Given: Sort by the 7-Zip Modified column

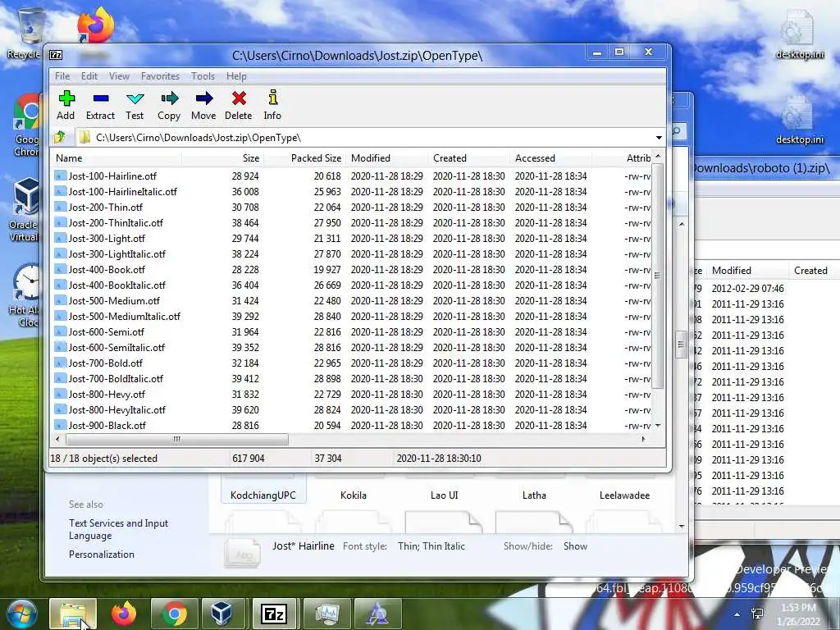Looking at the screenshot, I should 387,158.
